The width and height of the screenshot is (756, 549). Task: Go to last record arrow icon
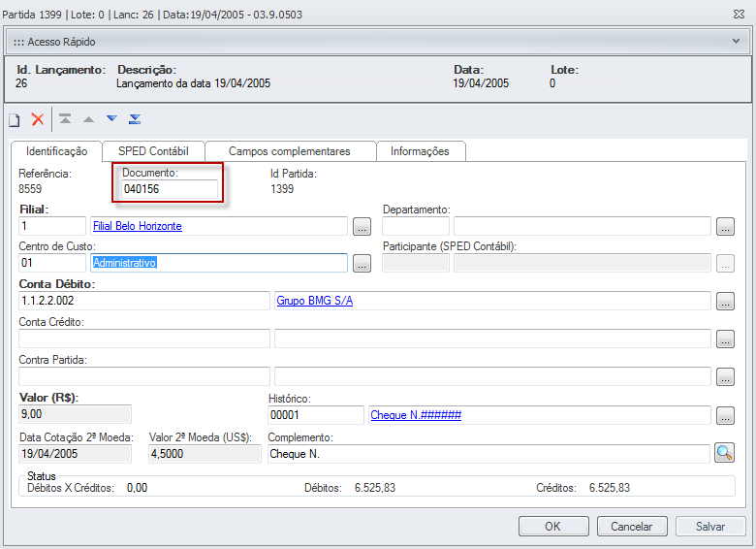(x=135, y=118)
